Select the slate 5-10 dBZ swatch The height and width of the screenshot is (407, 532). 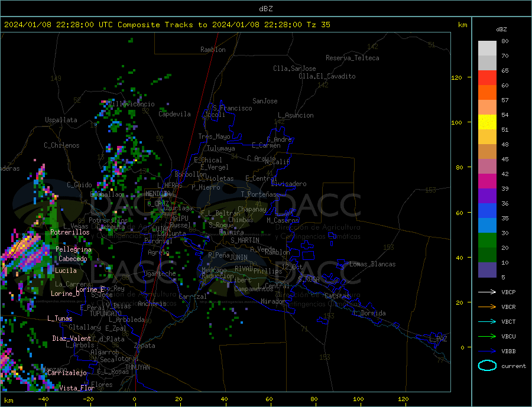click(487, 270)
